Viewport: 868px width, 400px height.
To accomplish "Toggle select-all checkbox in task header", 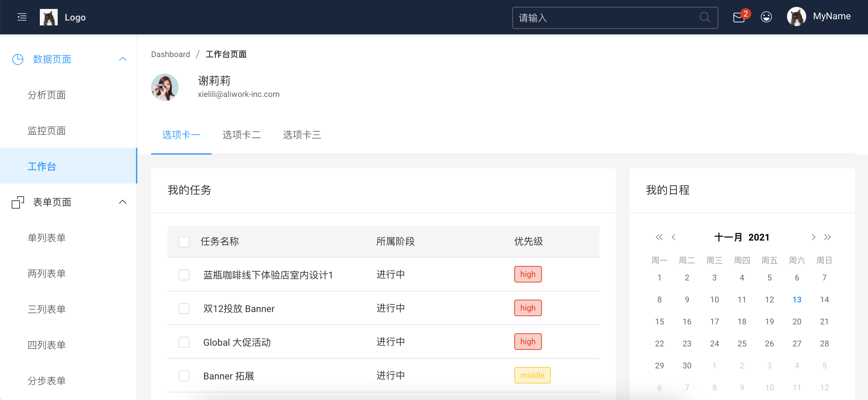I will pyautogui.click(x=184, y=242).
